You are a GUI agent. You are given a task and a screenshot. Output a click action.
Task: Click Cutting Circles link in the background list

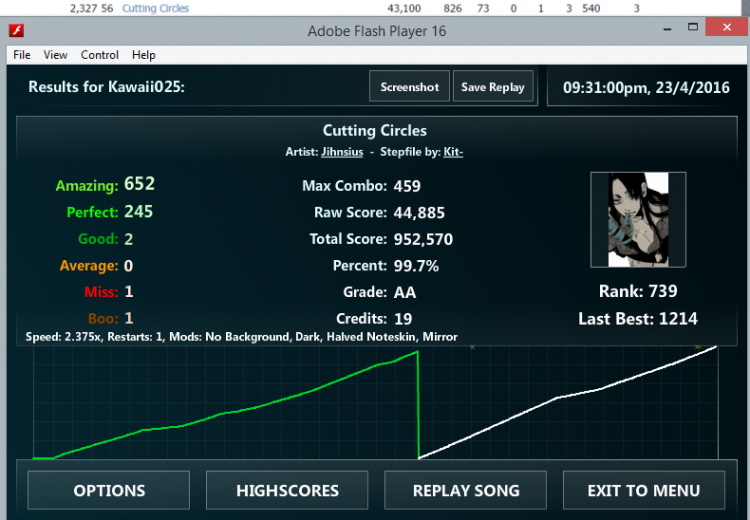pyautogui.click(x=155, y=8)
